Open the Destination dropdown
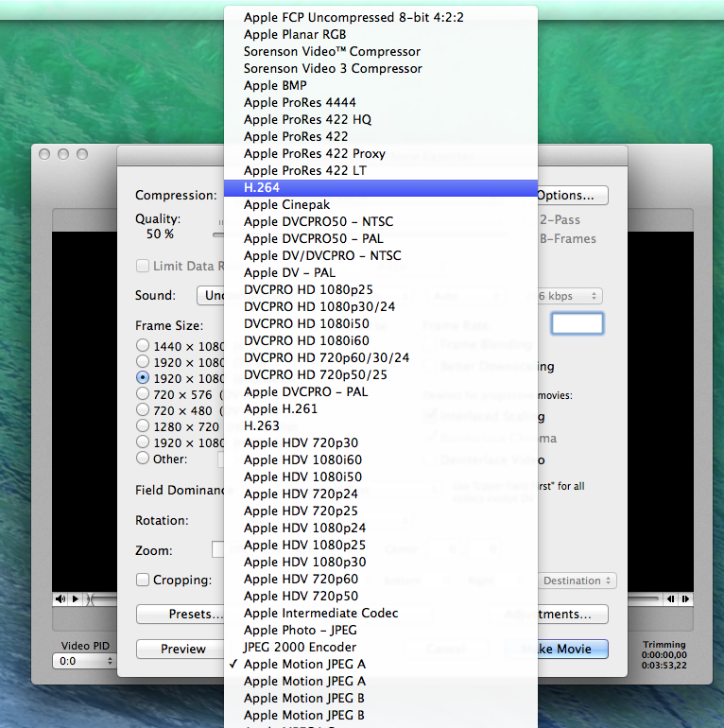724x728 pixels. [577, 581]
